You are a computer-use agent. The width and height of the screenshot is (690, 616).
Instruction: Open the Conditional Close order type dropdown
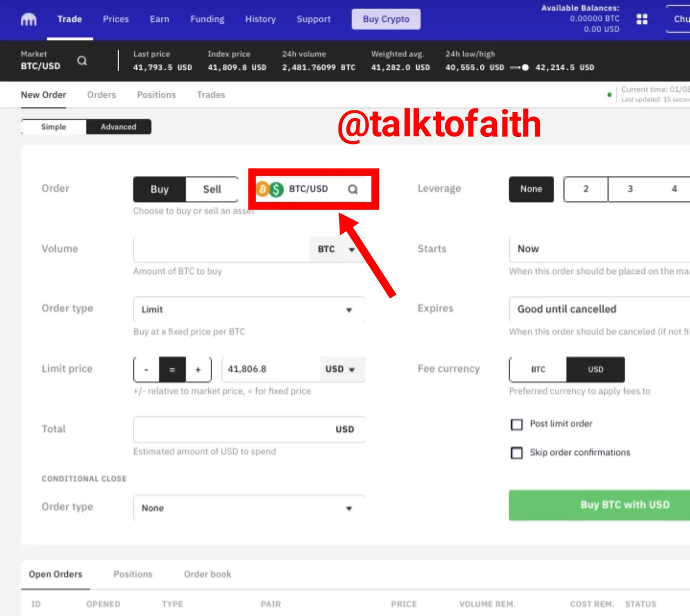249,508
